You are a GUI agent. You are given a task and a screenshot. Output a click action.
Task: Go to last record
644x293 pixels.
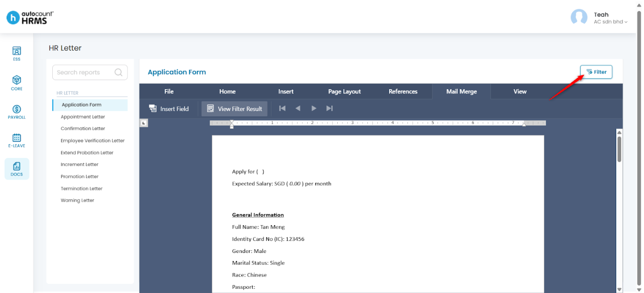[x=329, y=108]
